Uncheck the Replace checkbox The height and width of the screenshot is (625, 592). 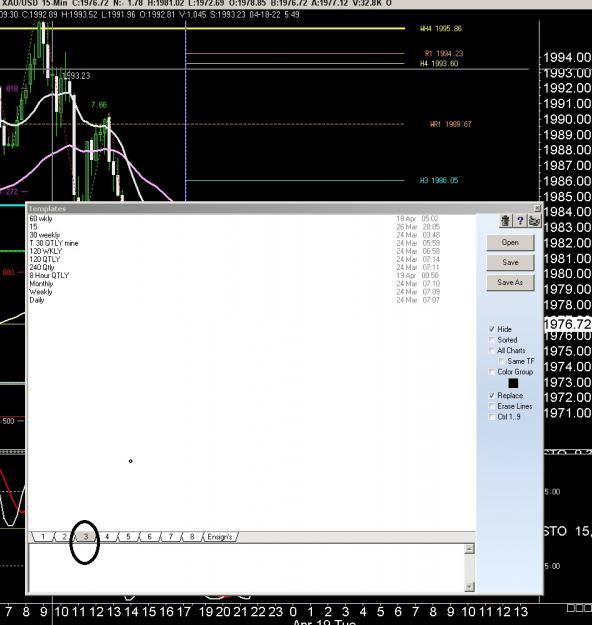pos(492,395)
